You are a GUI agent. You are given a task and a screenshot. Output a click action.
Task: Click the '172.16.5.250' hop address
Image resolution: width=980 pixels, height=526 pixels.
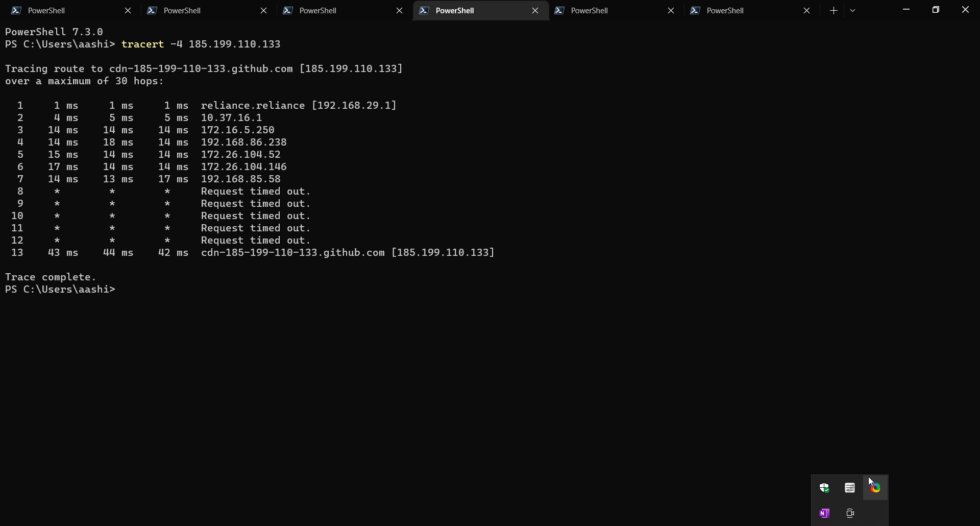[x=237, y=130]
